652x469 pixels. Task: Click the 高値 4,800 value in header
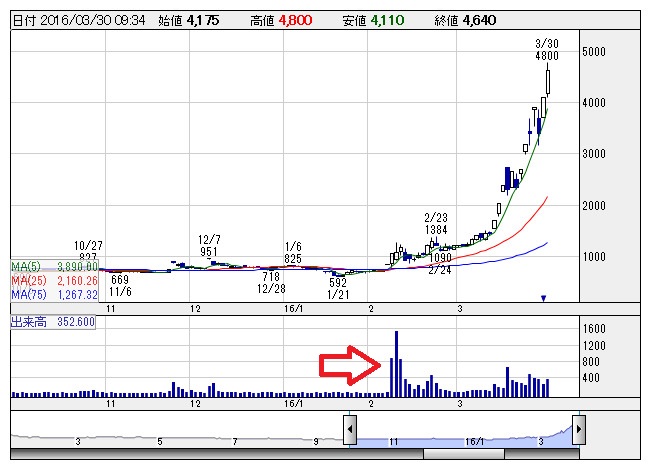click(281, 20)
